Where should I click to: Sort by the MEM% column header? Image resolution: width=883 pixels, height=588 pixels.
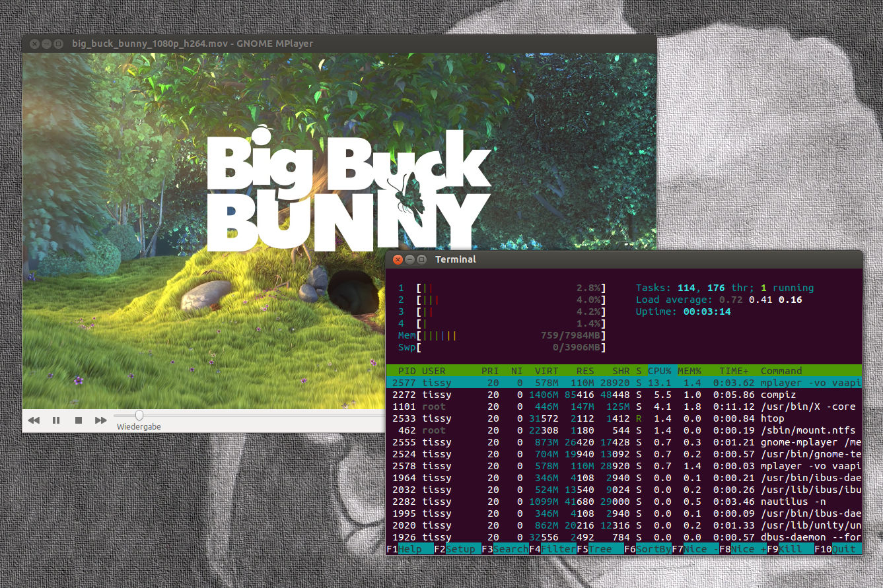tap(689, 371)
